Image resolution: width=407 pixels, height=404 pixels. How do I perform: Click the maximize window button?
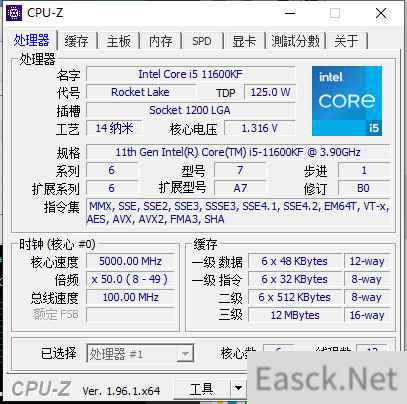point(335,13)
